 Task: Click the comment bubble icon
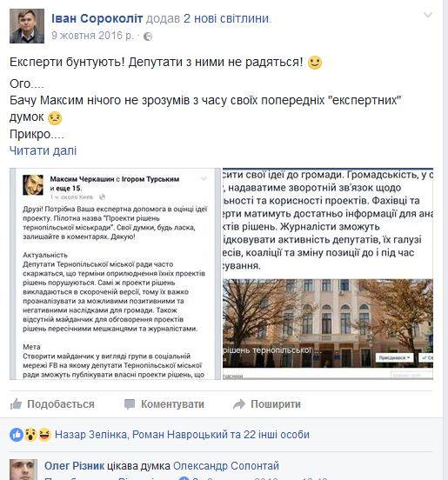click(x=130, y=404)
